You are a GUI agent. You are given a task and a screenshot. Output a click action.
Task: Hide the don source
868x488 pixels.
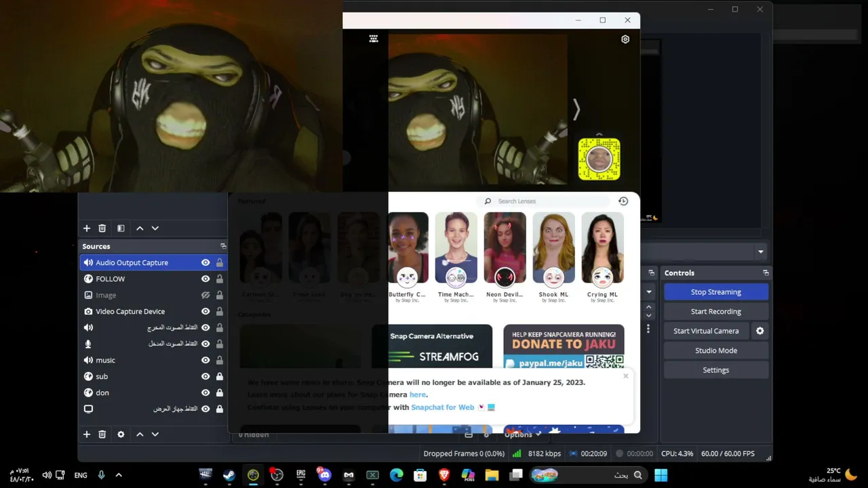pos(205,392)
